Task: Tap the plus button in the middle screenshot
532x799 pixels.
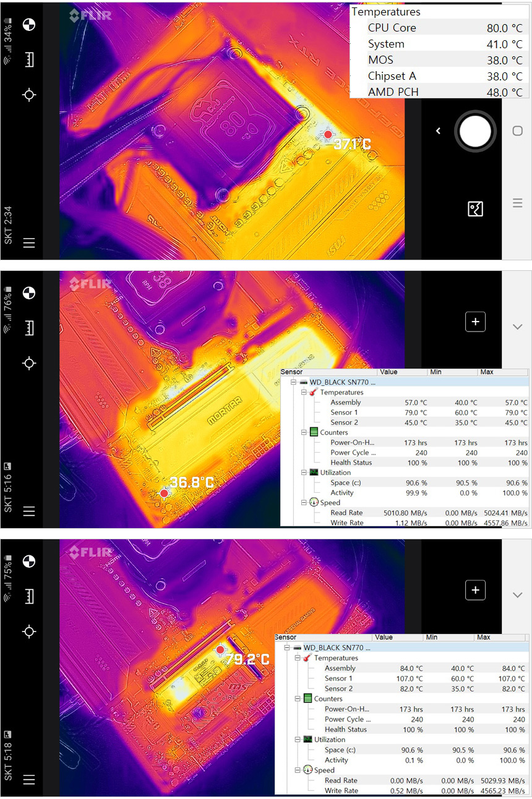Action: 475,322
